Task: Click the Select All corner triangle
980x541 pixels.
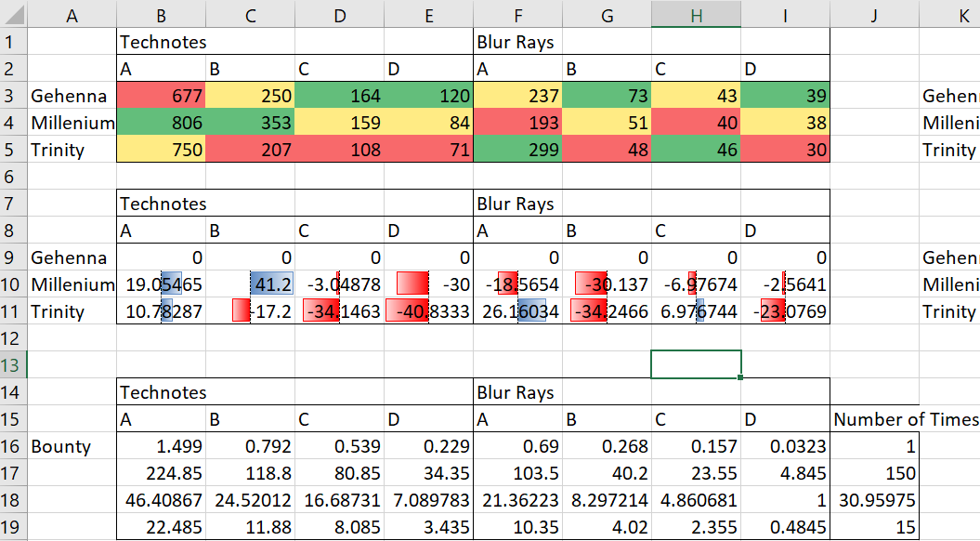Action: pos(14,14)
